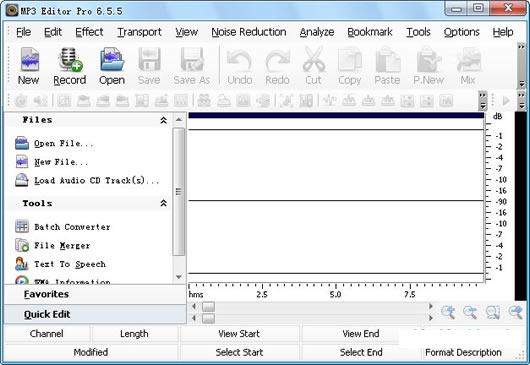This screenshot has height=365, width=530.
Task: Click the upper scrollbar left arrow
Action: (x=194, y=307)
